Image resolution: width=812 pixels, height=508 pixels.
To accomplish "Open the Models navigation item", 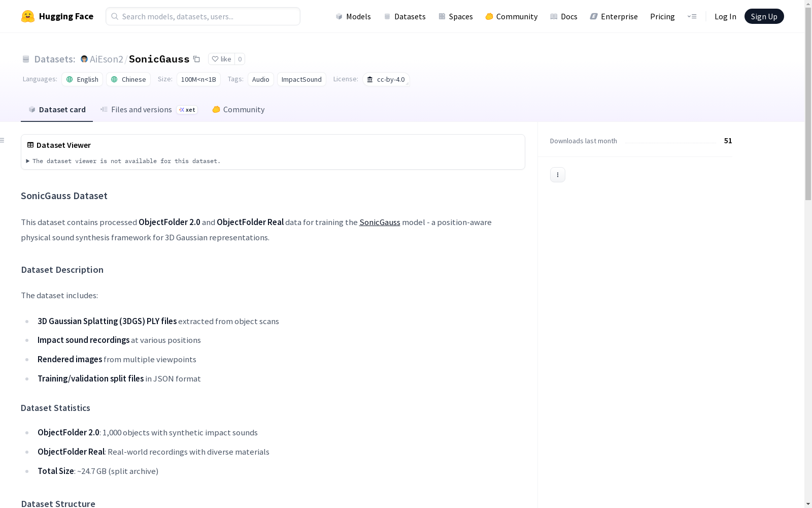I will coord(353,16).
